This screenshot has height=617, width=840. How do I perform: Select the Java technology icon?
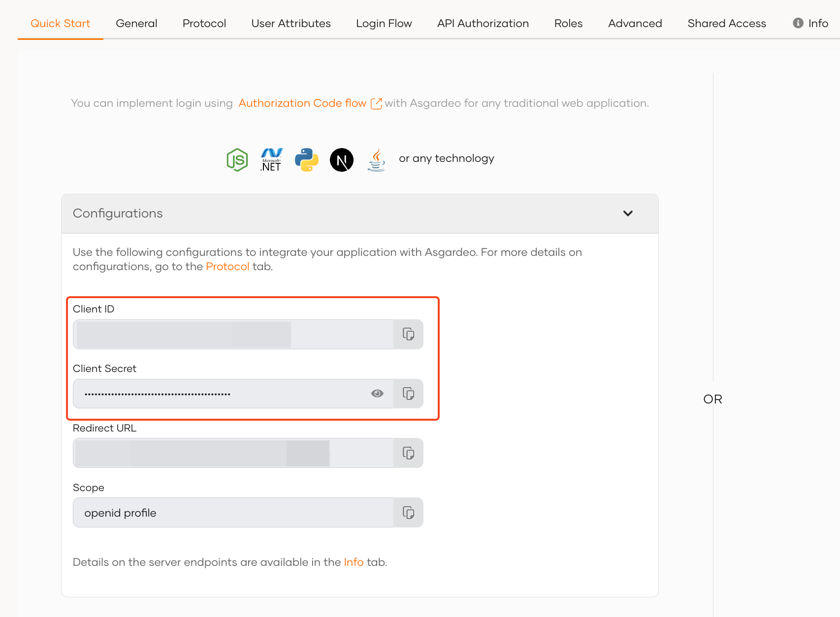(376, 159)
